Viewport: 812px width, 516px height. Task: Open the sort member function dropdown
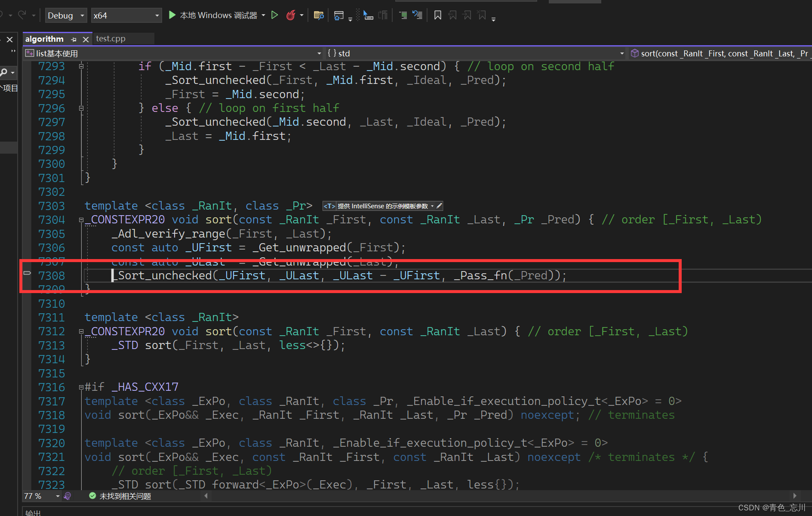point(720,53)
